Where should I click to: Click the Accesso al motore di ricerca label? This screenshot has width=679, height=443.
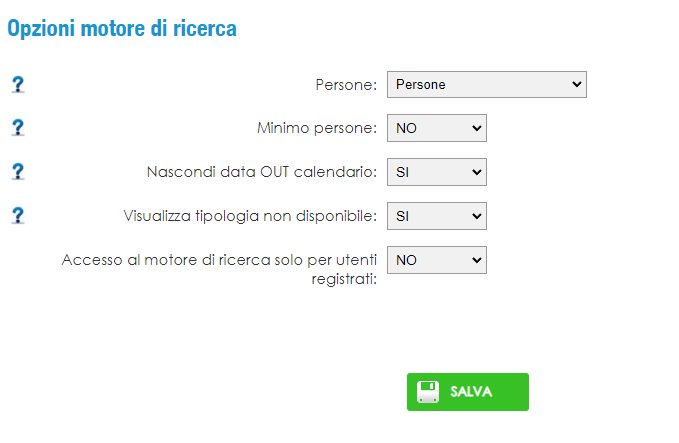click(x=219, y=269)
